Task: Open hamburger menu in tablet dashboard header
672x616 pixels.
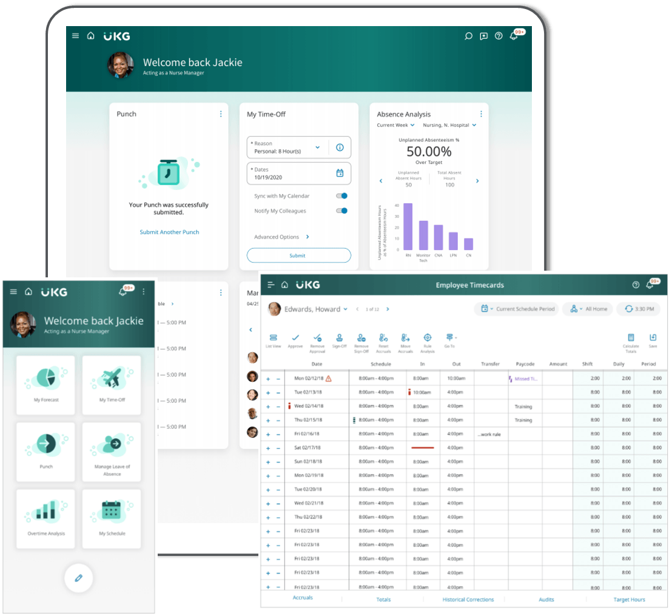Action: (75, 36)
